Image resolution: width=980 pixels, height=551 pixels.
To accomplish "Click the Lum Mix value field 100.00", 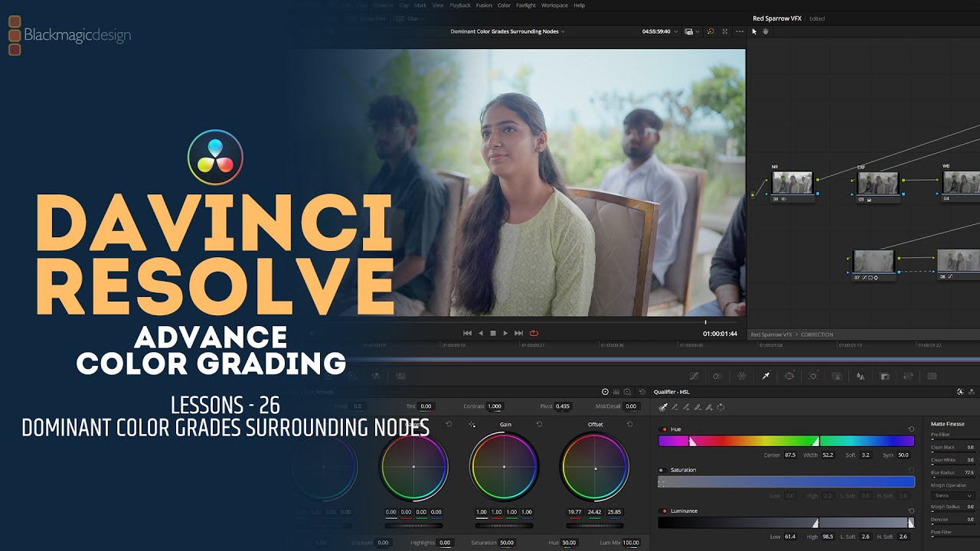I will [631, 543].
